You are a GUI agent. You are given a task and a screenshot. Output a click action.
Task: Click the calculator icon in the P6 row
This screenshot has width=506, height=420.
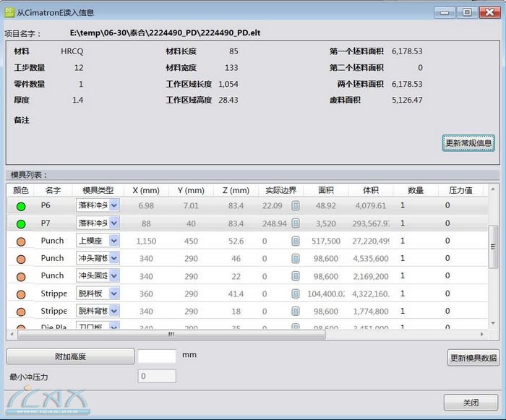point(296,206)
